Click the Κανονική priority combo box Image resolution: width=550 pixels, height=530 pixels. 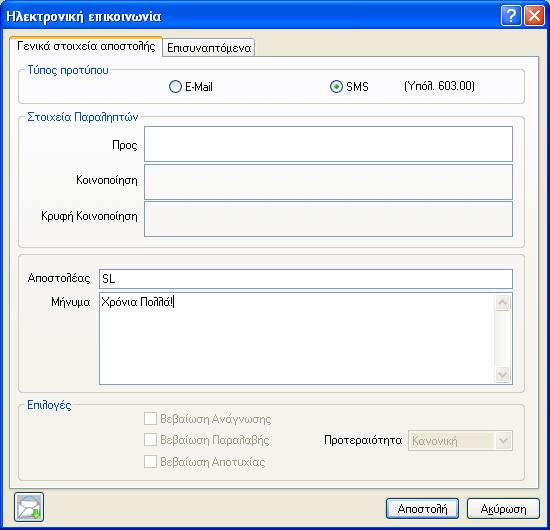pyautogui.click(x=460, y=441)
